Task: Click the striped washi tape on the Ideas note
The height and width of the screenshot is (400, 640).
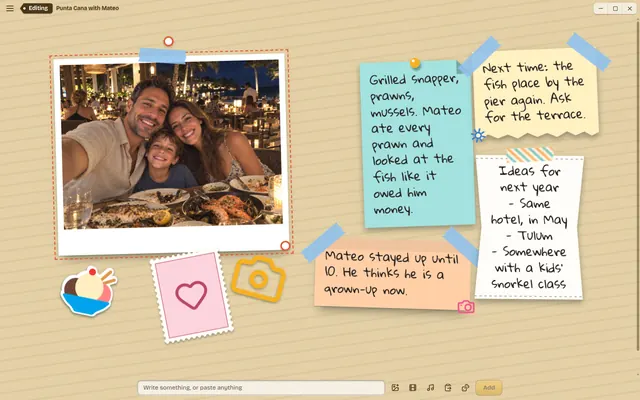Action: [x=530, y=155]
